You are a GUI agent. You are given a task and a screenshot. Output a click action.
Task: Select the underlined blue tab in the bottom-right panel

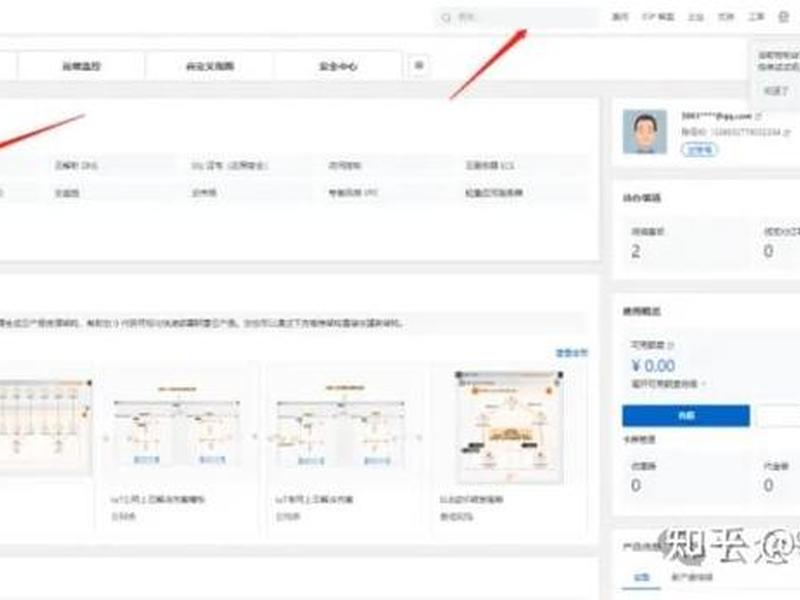[x=641, y=577]
